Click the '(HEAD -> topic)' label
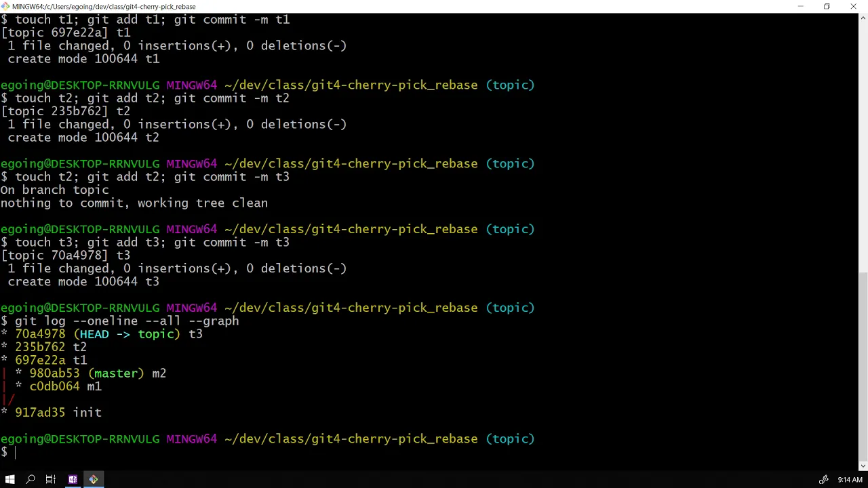Viewport: 868px width, 488px height. tap(127, 334)
